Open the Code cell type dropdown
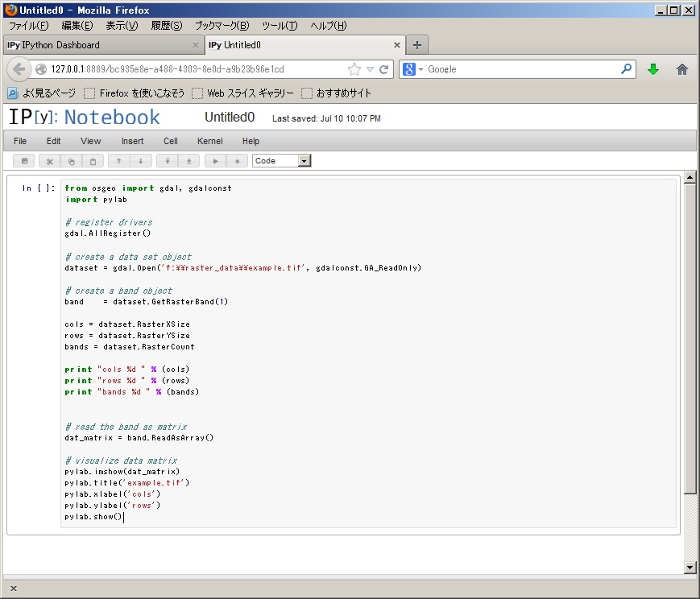This screenshot has height=599, width=700. [281, 161]
